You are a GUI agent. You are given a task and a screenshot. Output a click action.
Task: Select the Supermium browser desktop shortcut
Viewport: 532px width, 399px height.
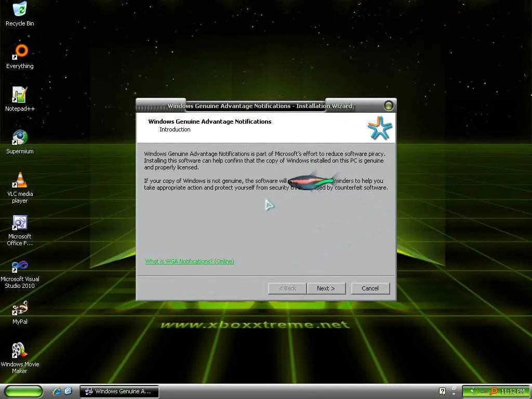coord(20,141)
